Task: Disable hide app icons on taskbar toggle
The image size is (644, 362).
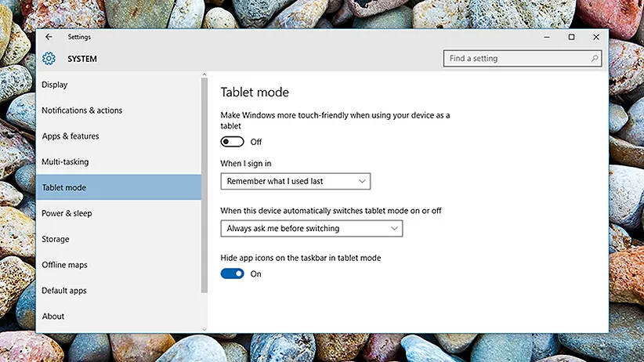Action: (233, 273)
